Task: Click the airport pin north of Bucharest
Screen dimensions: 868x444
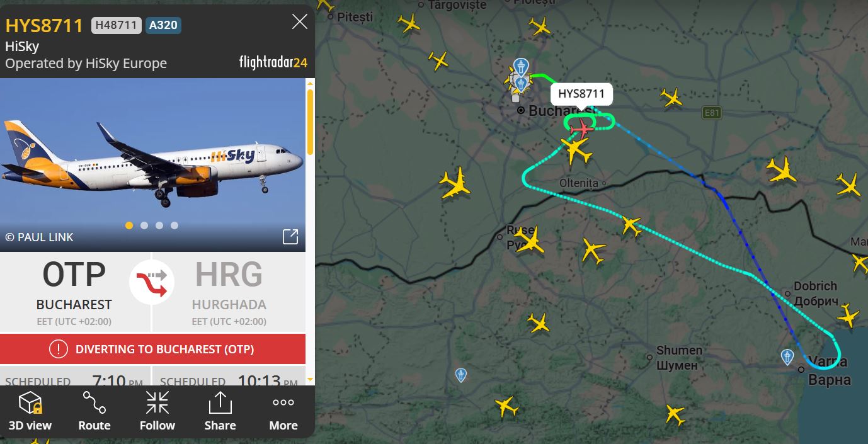Action: click(x=521, y=66)
